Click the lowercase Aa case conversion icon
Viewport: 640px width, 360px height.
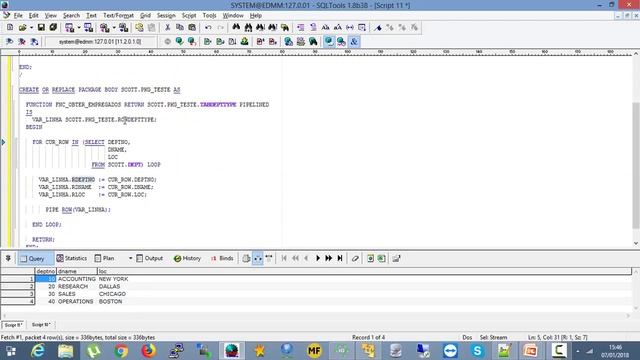pos(325,27)
